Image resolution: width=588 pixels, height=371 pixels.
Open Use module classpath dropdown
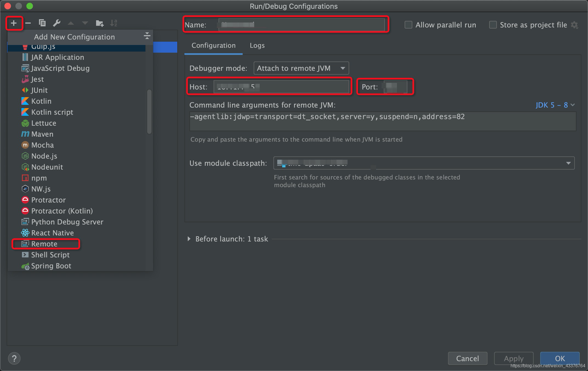[x=424, y=163]
